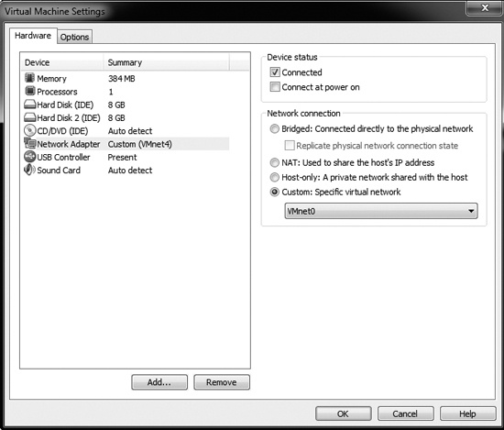Select the Network Adapter icon
The width and height of the screenshot is (504, 430).
tap(30, 143)
